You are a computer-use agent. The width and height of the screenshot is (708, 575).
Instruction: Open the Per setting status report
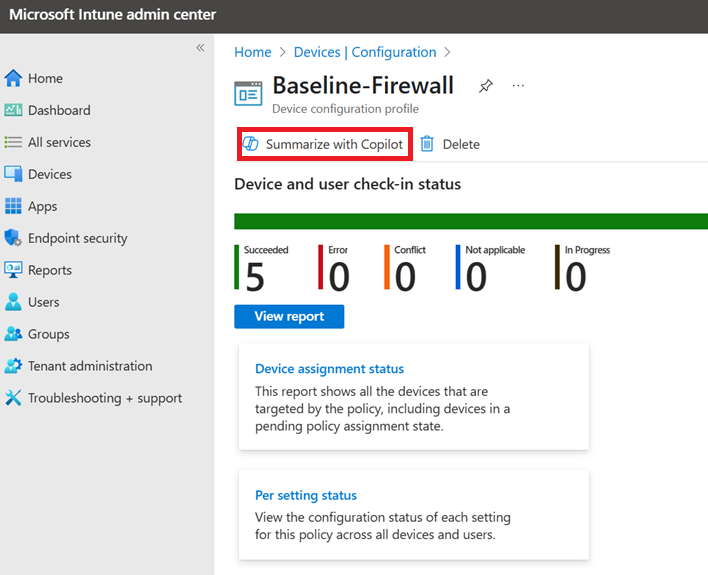306,496
